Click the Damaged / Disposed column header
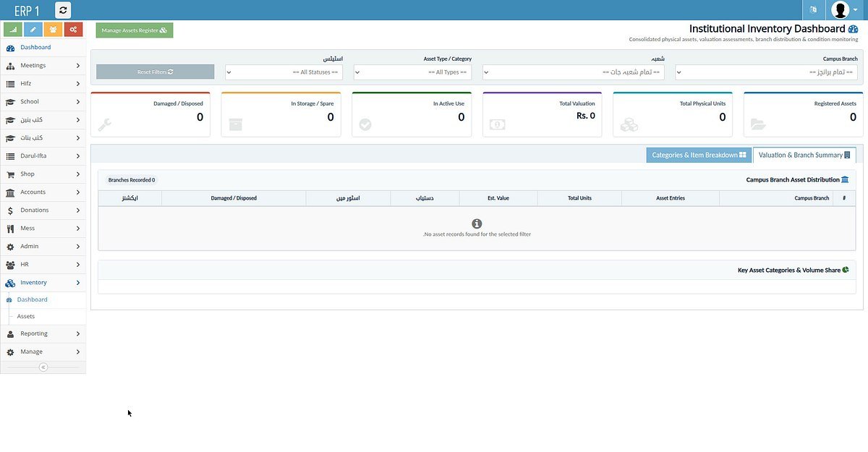 coord(234,198)
